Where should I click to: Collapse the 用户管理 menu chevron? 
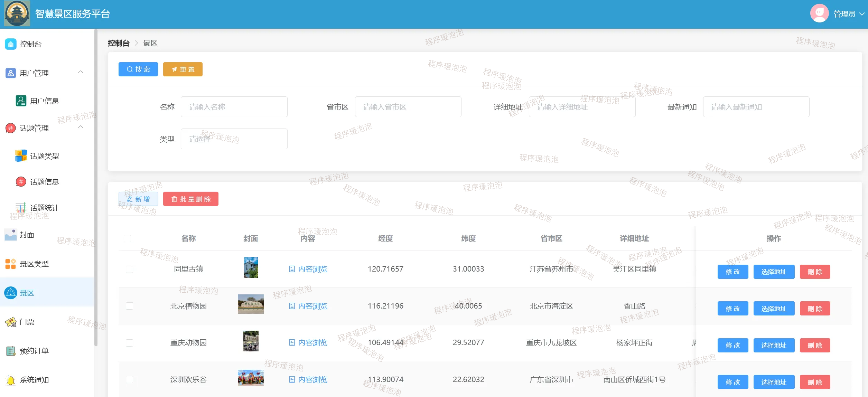tap(81, 72)
